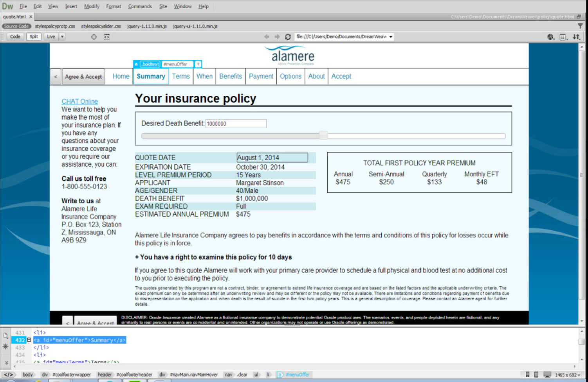The width and height of the screenshot is (588, 382).
Task: Open the window size 1465 x 682 dropdown
Action: click(x=568, y=375)
